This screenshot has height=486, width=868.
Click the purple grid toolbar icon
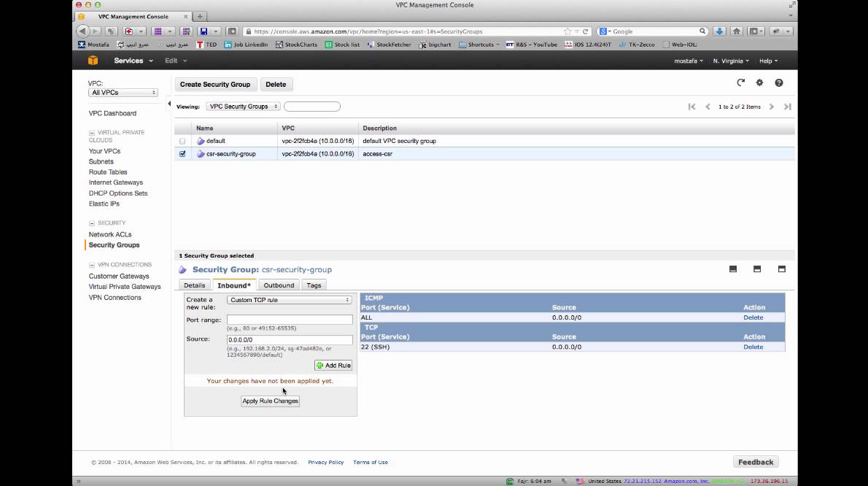(158, 31)
